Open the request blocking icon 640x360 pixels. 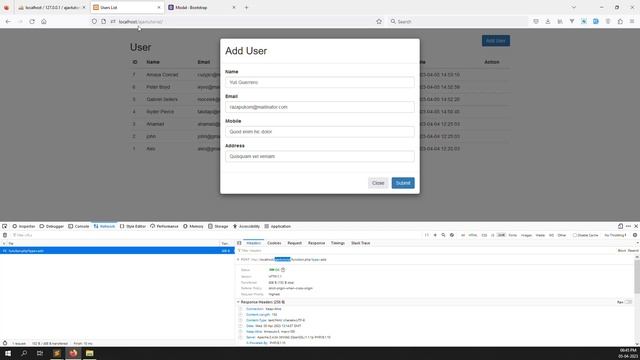pyautogui.click(x=452, y=235)
